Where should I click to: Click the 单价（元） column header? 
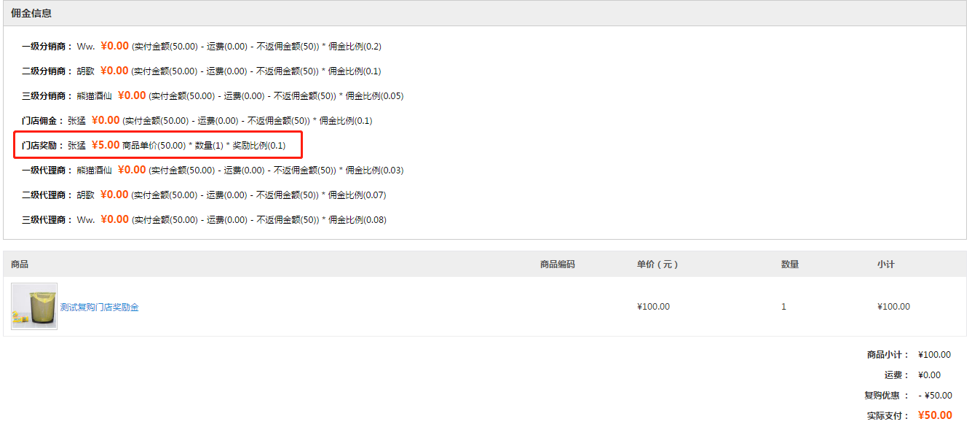pyautogui.click(x=657, y=264)
